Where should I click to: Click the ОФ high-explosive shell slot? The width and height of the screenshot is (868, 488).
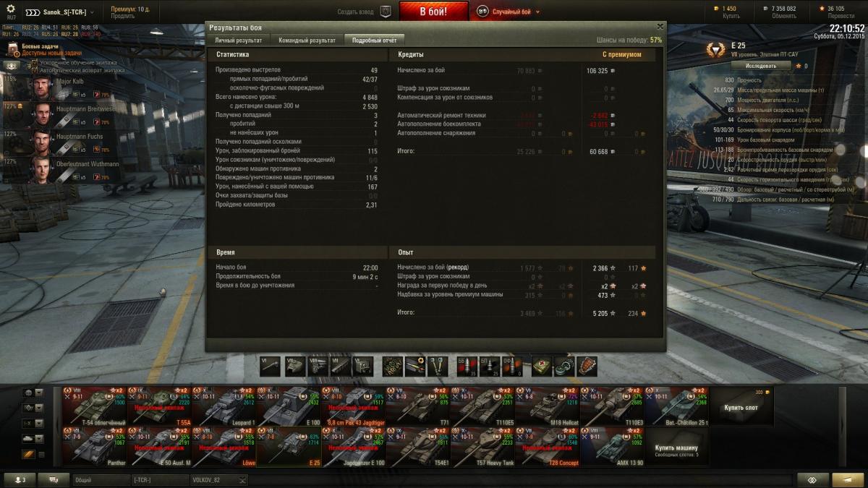click(x=511, y=367)
